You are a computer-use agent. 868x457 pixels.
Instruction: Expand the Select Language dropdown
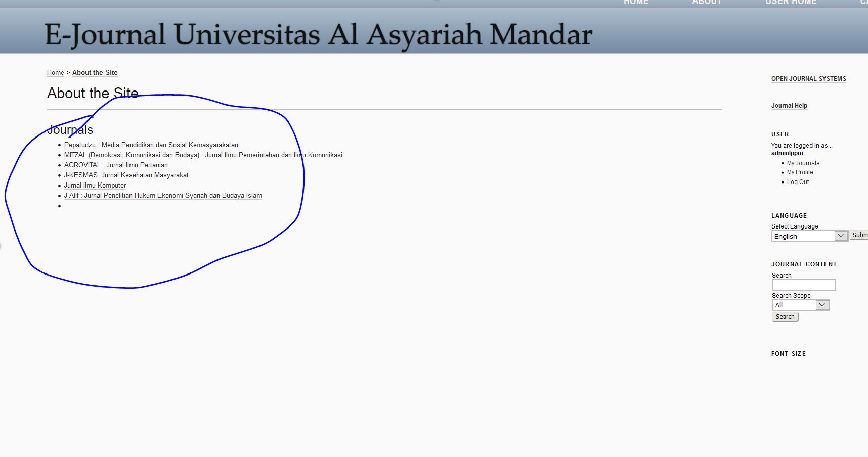click(x=809, y=236)
